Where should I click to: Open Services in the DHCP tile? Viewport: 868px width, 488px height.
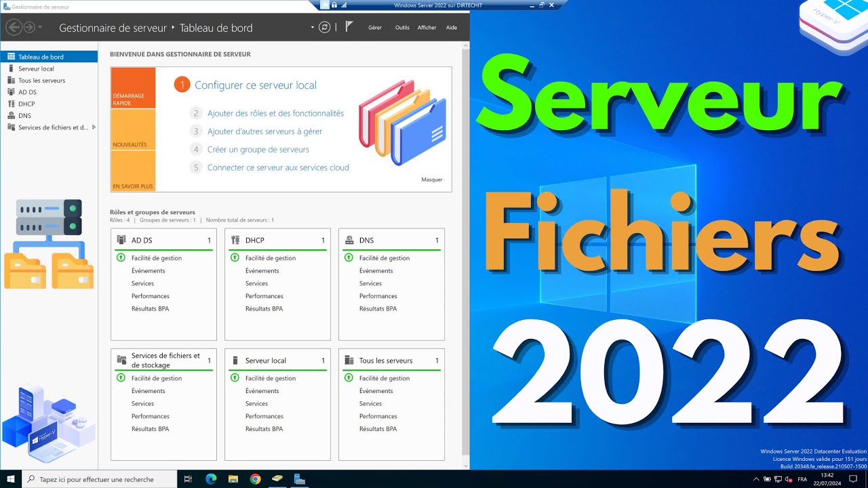256,283
